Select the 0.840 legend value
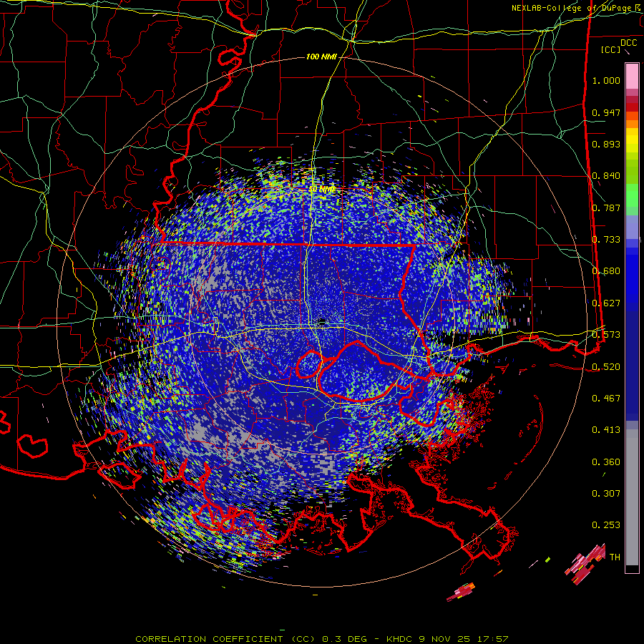This screenshot has height=644, width=644. [x=606, y=176]
